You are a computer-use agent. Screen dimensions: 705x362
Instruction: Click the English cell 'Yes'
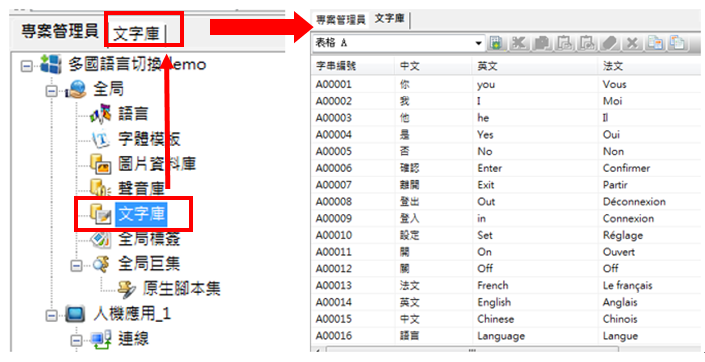pos(485,135)
